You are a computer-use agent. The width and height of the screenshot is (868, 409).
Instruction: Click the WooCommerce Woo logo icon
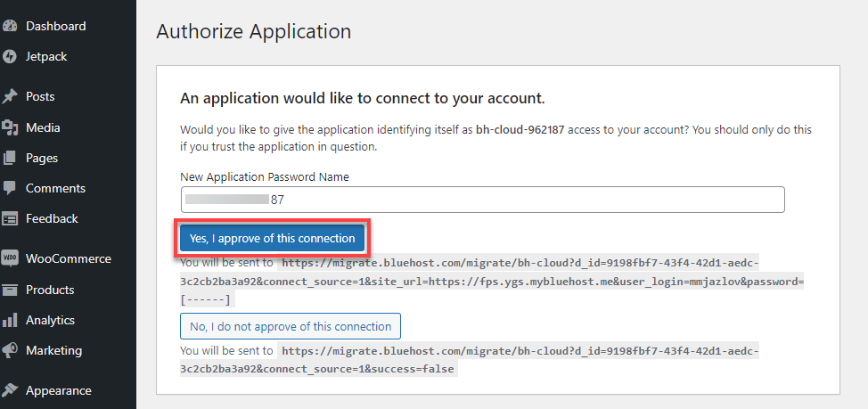tap(10, 258)
